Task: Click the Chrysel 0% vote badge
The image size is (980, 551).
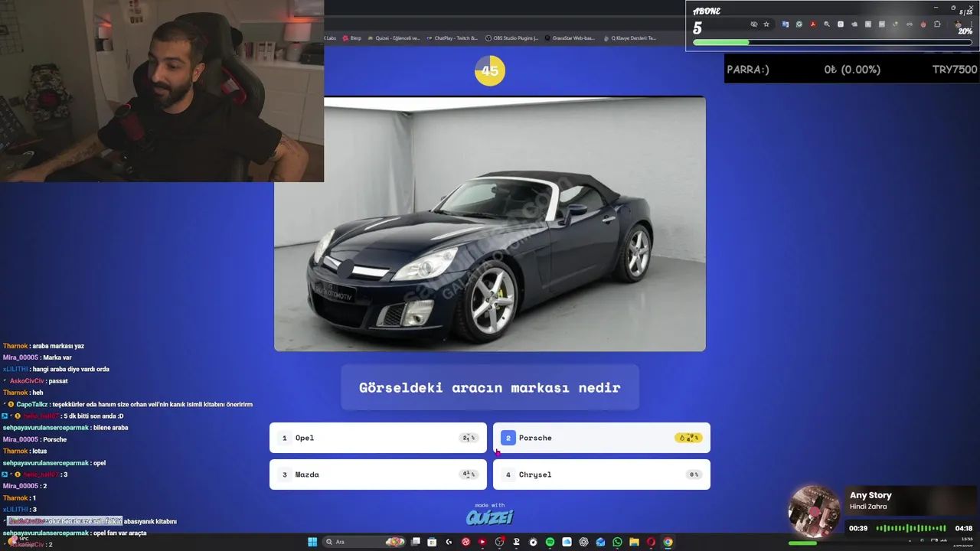Action: pyautogui.click(x=694, y=474)
